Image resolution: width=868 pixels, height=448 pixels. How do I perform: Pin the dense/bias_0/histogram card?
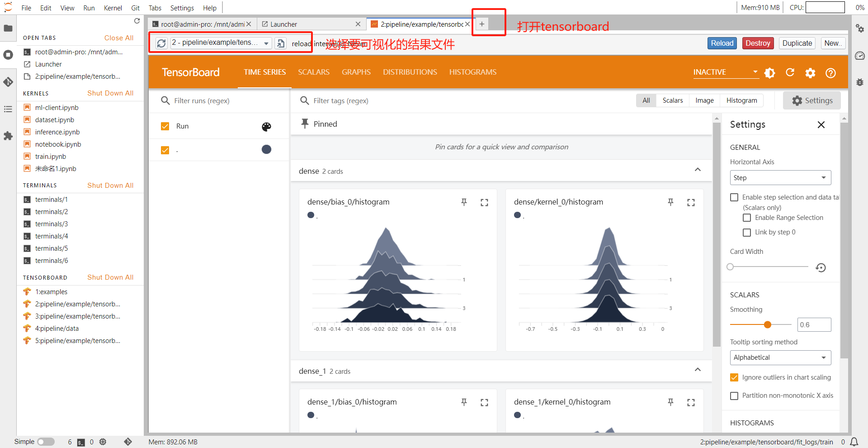pos(464,202)
